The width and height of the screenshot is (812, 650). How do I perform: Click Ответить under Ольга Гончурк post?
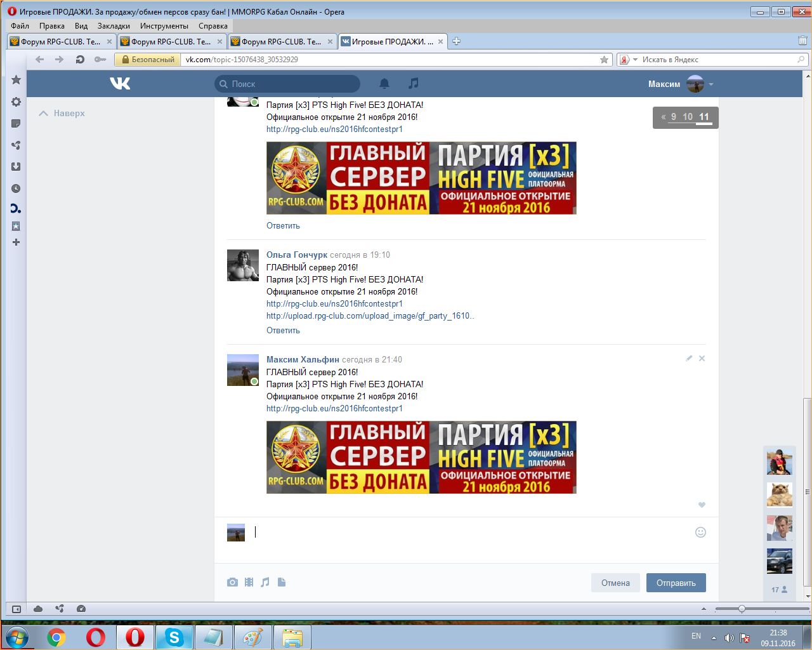click(283, 330)
